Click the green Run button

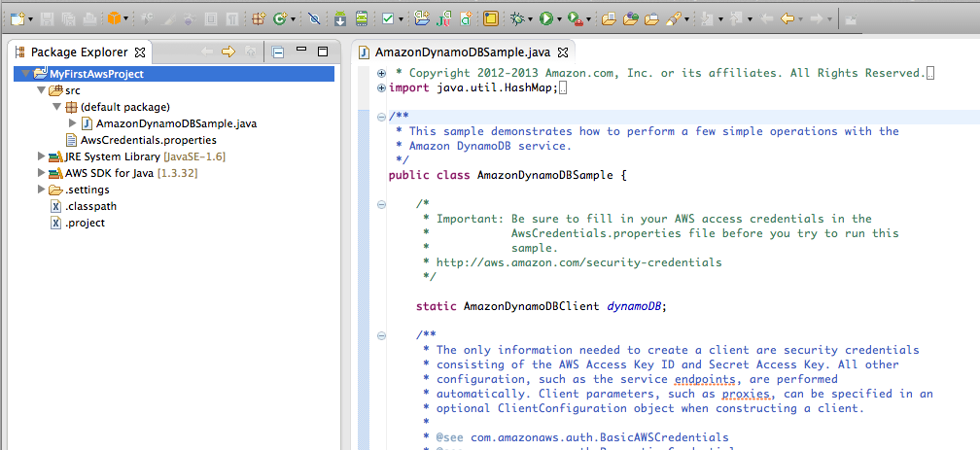coord(546,18)
